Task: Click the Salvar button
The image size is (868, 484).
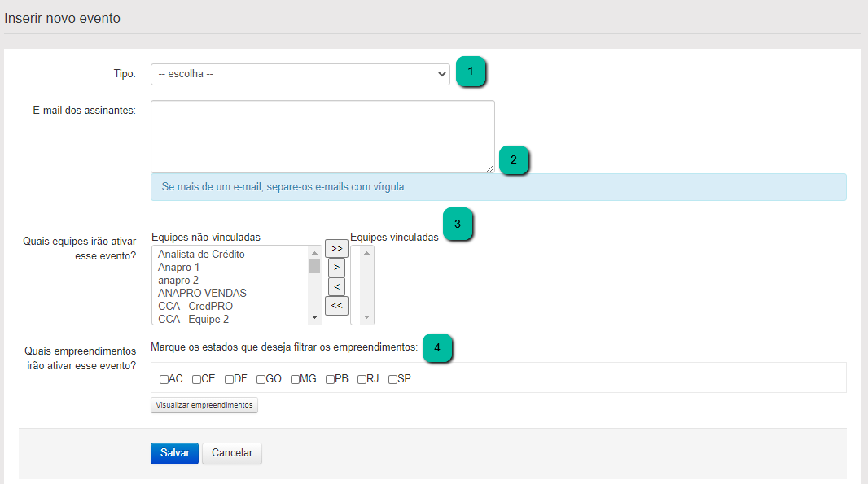Action: point(174,453)
